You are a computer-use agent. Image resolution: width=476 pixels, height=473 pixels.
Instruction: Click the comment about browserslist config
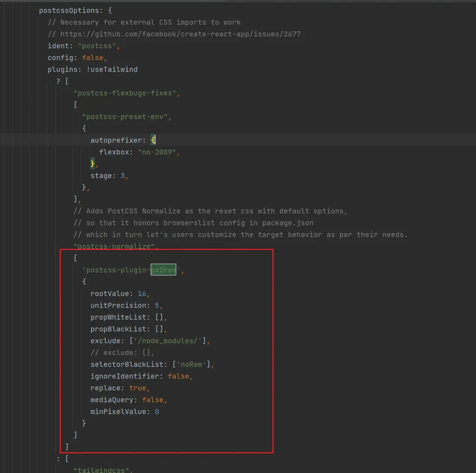[x=193, y=223]
